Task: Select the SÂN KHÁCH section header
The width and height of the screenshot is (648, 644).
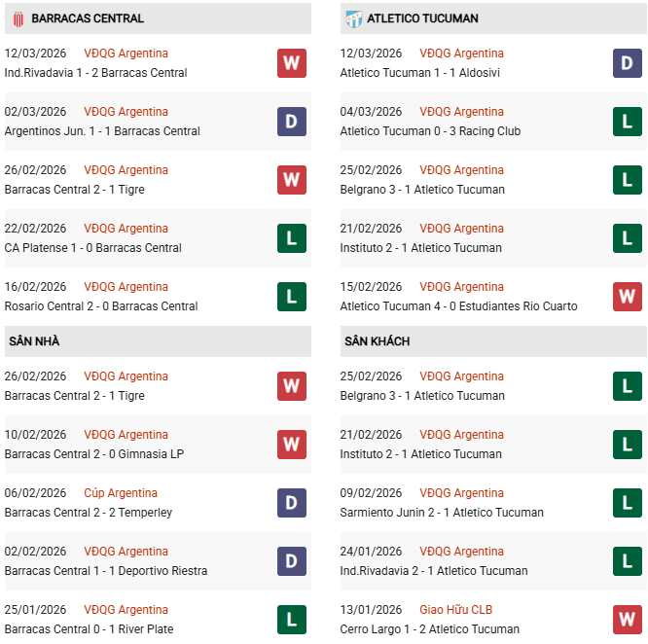Action: click(x=377, y=341)
